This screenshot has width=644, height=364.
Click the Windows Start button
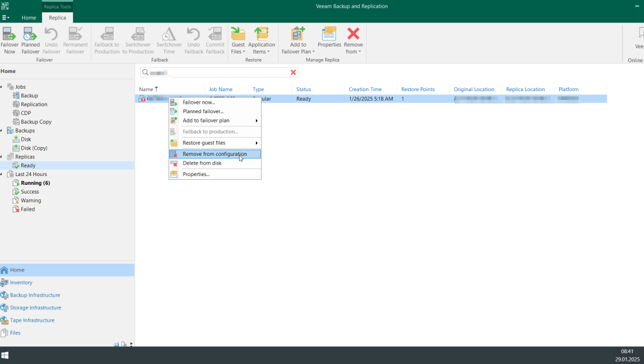5,355
